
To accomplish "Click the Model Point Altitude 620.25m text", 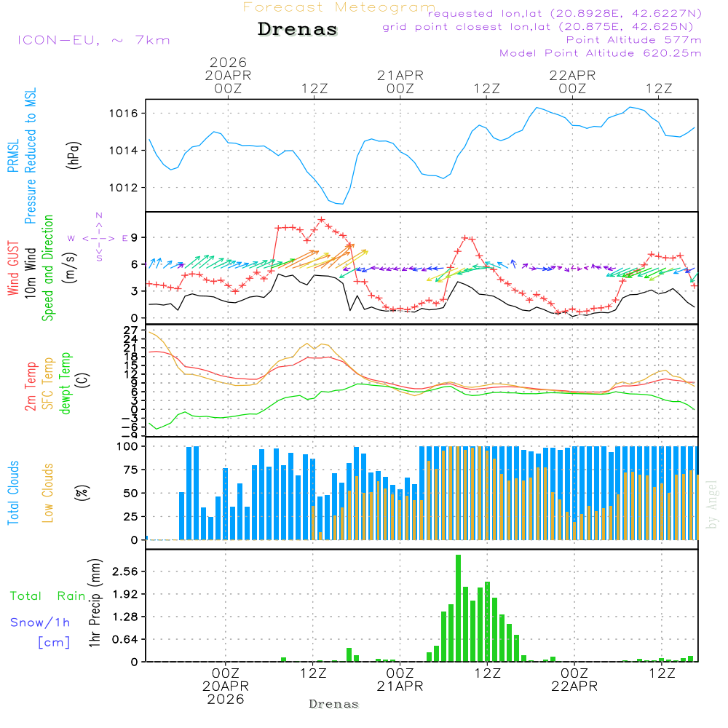I will (600, 53).
